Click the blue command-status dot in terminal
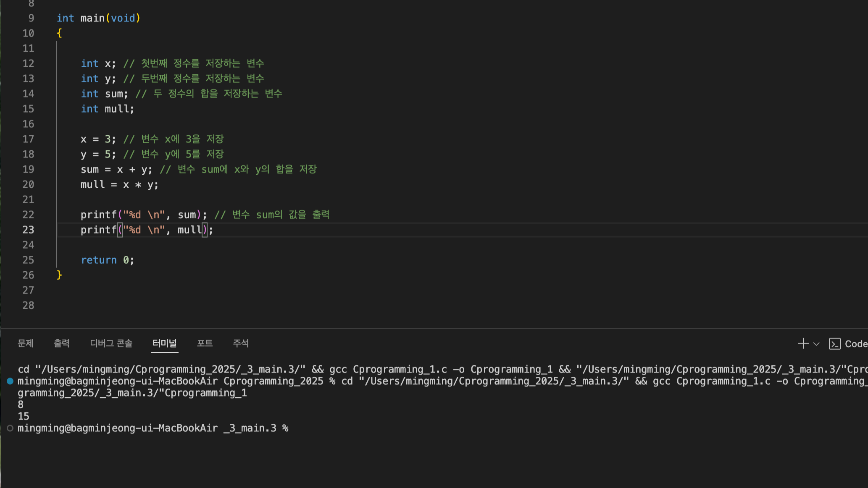Image resolution: width=868 pixels, height=488 pixels. coord(10,381)
